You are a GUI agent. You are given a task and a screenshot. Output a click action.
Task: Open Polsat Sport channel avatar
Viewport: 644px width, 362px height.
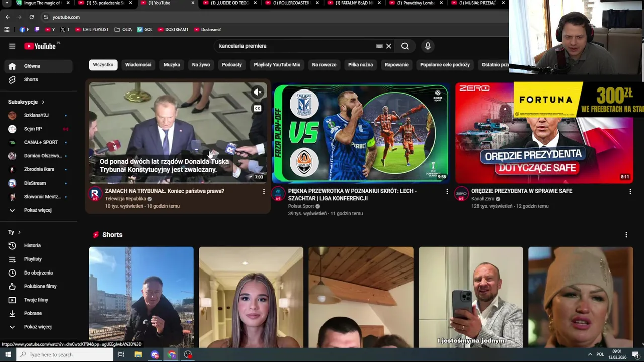[x=278, y=194]
